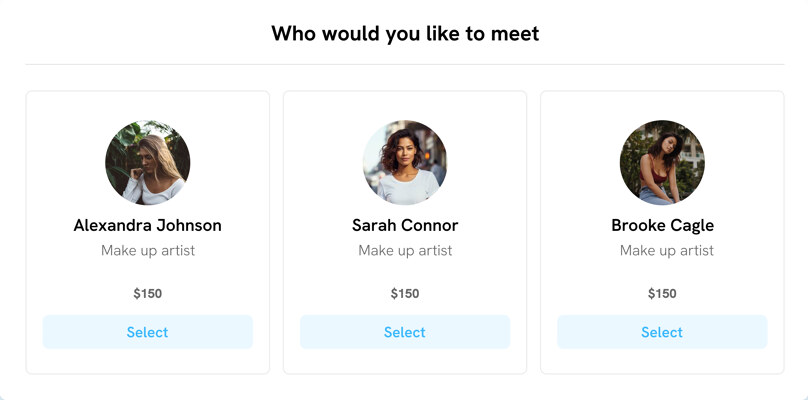Click the Who would you like to meet heading
The height and width of the screenshot is (400, 808).
pos(405,34)
